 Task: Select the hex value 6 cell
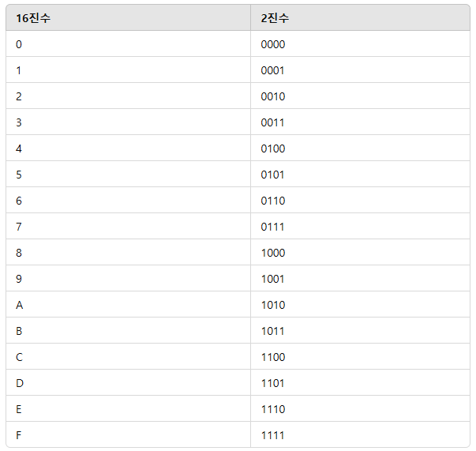click(19, 201)
